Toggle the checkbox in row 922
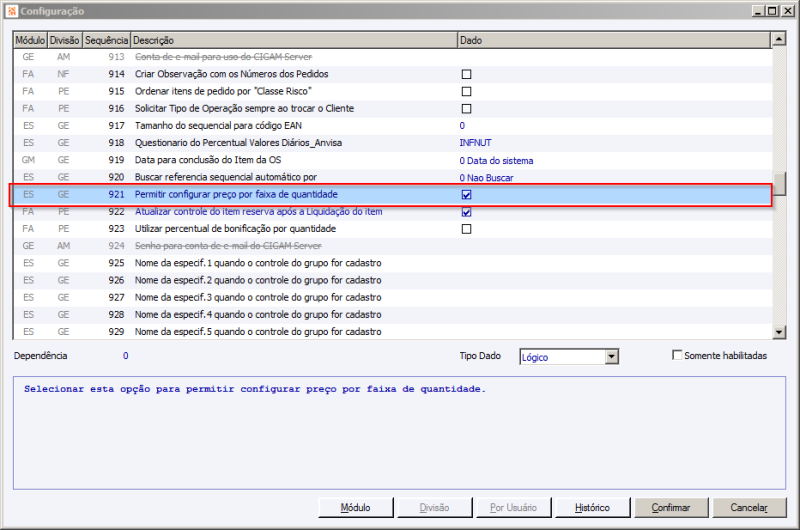 tap(466, 212)
